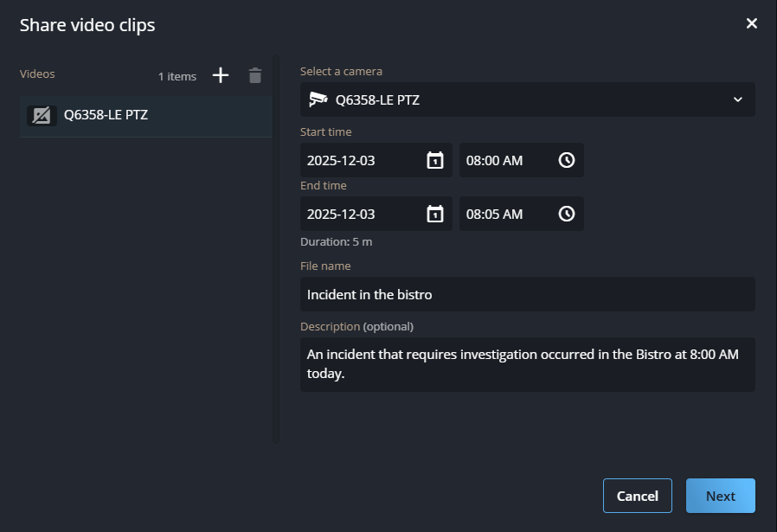Click the camera icon beside Q6358-LE PTZ
777x532 pixels.
click(41, 114)
